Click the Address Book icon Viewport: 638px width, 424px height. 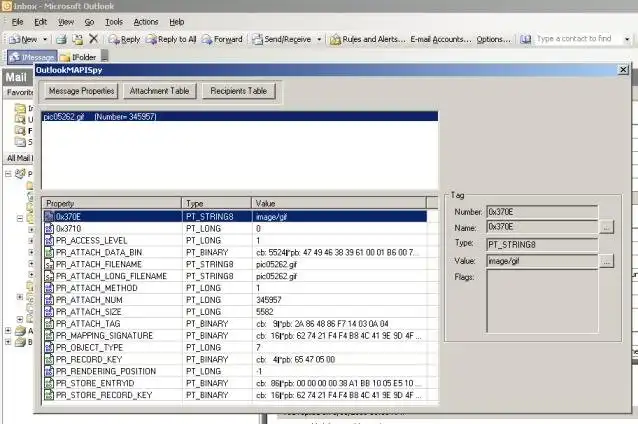[526, 39]
